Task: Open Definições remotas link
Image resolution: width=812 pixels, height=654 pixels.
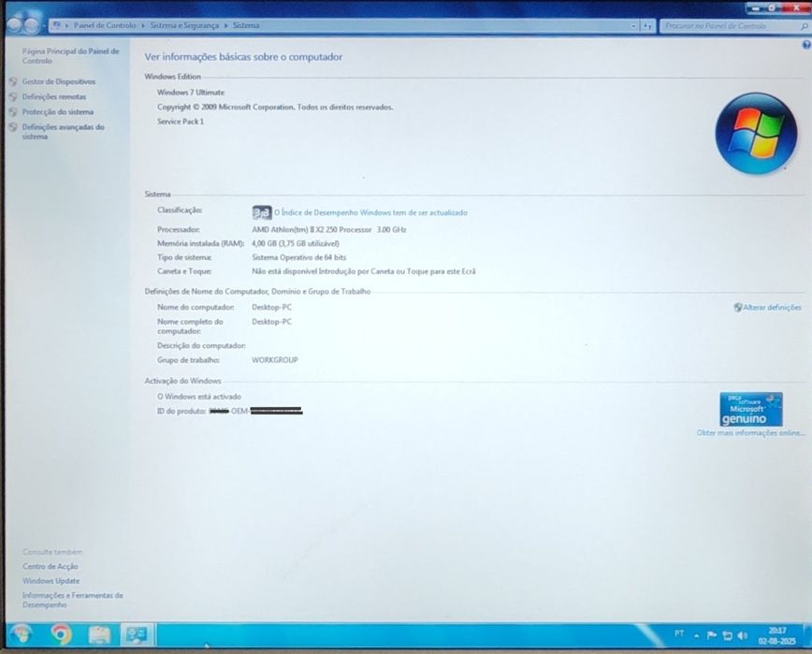Action: [54, 96]
